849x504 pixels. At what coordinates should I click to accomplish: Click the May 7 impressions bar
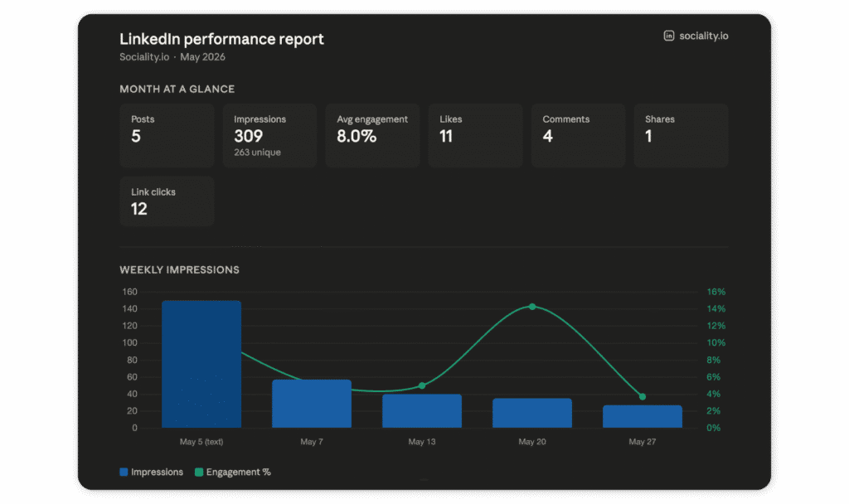click(x=312, y=404)
